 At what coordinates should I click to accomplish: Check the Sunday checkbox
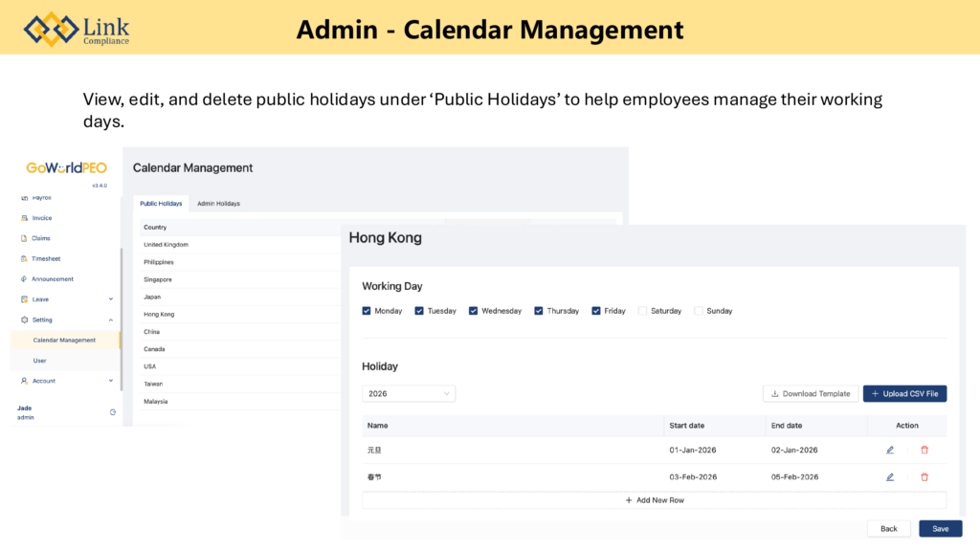click(699, 311)
